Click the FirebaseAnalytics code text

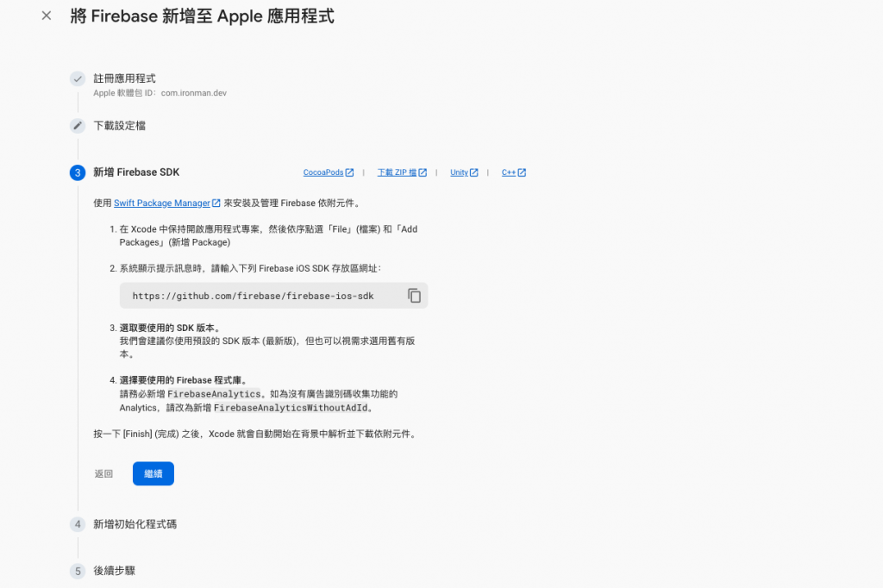click(214, 394)
